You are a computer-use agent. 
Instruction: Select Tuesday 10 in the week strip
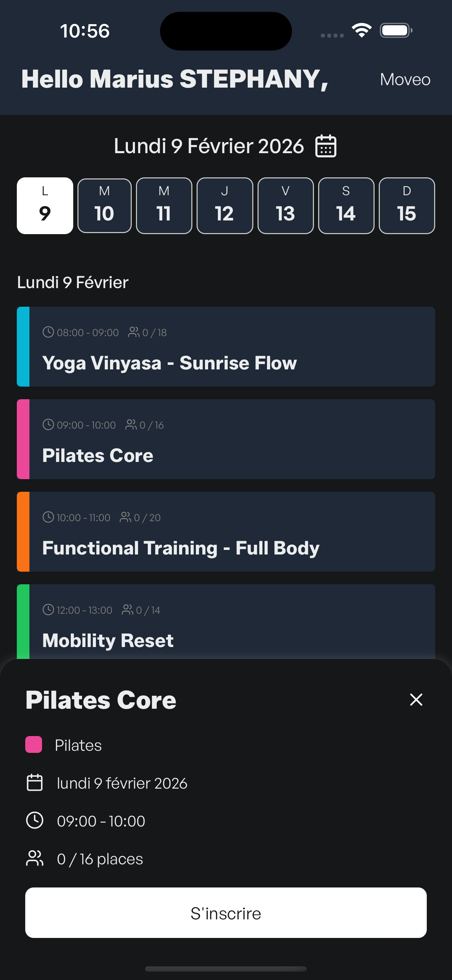[x=104, y=206]
